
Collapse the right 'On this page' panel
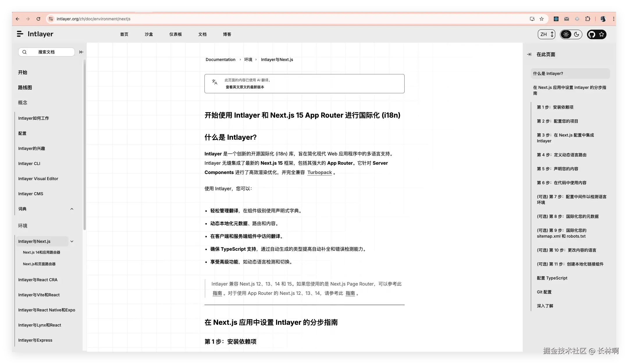tap(529, 54)
